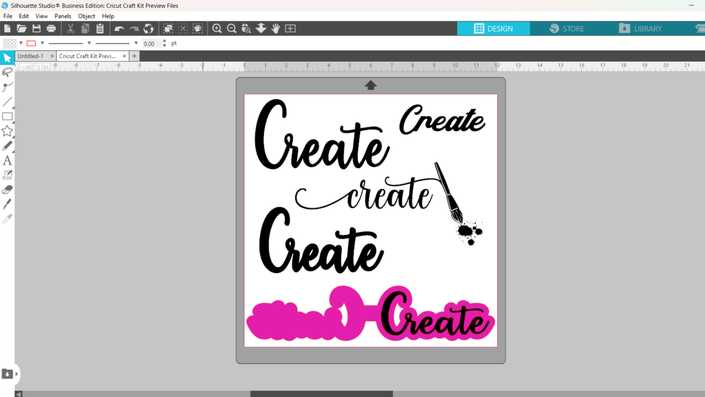Screen dimensions: 705x397
Task: Choose the Knife tool
Action: pos(7,204)
